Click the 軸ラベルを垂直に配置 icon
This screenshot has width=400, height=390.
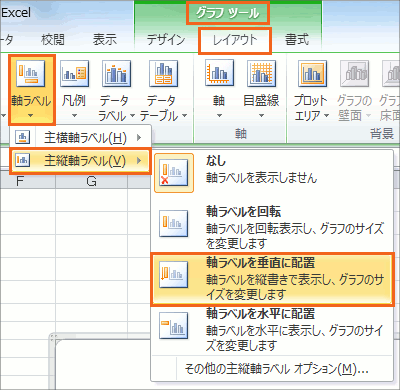(173, 274)
